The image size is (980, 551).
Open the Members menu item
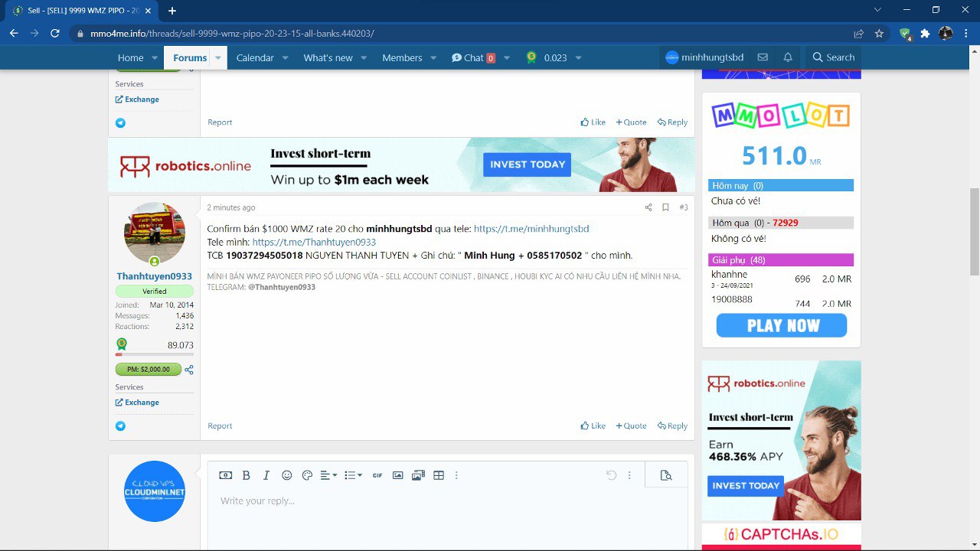click(402, 57)
